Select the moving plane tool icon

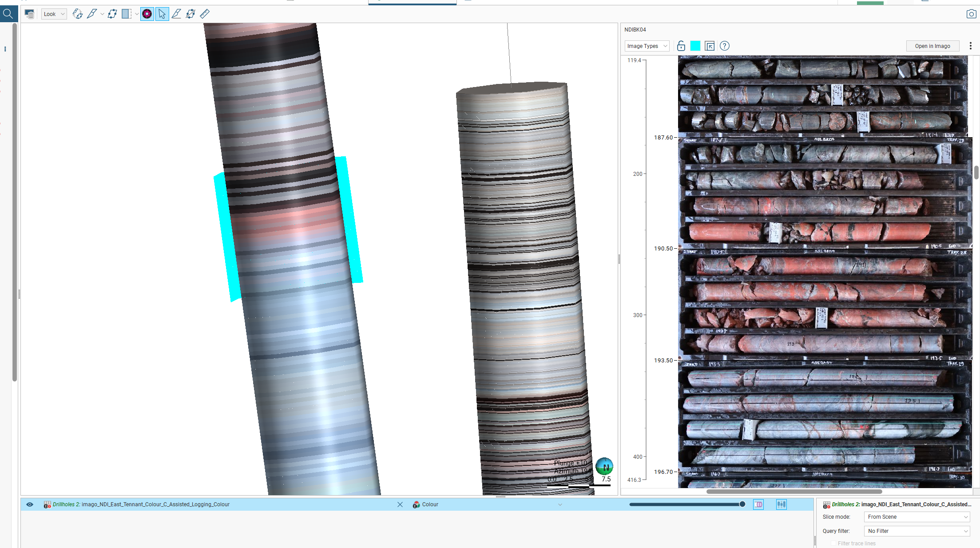pyautogui.click(x=112, y=14)
